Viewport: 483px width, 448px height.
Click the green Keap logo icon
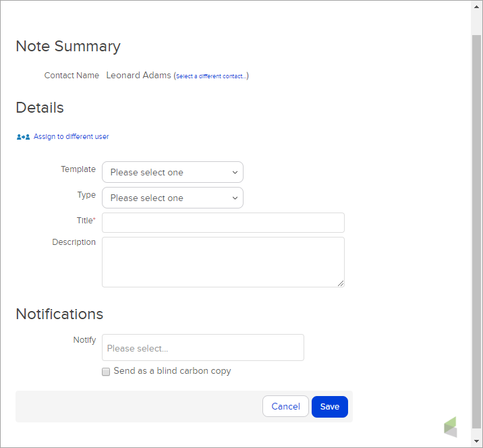(451, 427)
